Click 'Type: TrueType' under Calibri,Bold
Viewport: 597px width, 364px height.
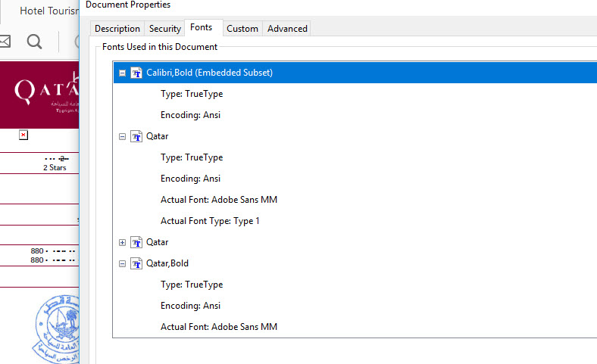tap(192, 94)
